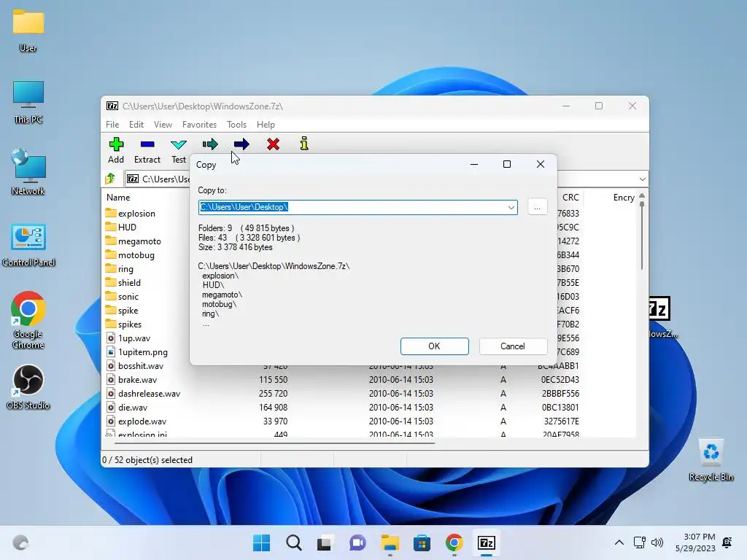This screenshot has height=560, width=747.
Task: Click the Test checkmark icon
Action: pyautogui.click(x=179, y=144)
